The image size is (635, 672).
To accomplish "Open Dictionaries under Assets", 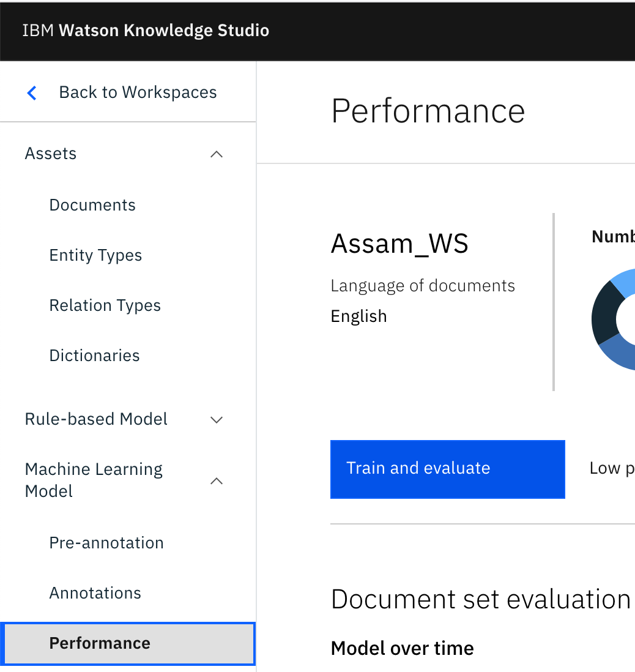I will (x=95, y=356).
